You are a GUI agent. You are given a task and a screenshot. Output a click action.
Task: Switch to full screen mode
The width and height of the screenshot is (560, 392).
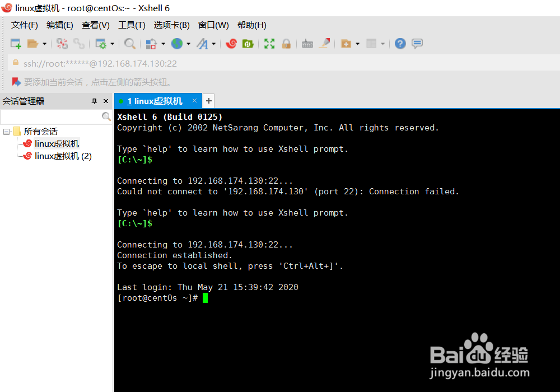tap(269, 44)
